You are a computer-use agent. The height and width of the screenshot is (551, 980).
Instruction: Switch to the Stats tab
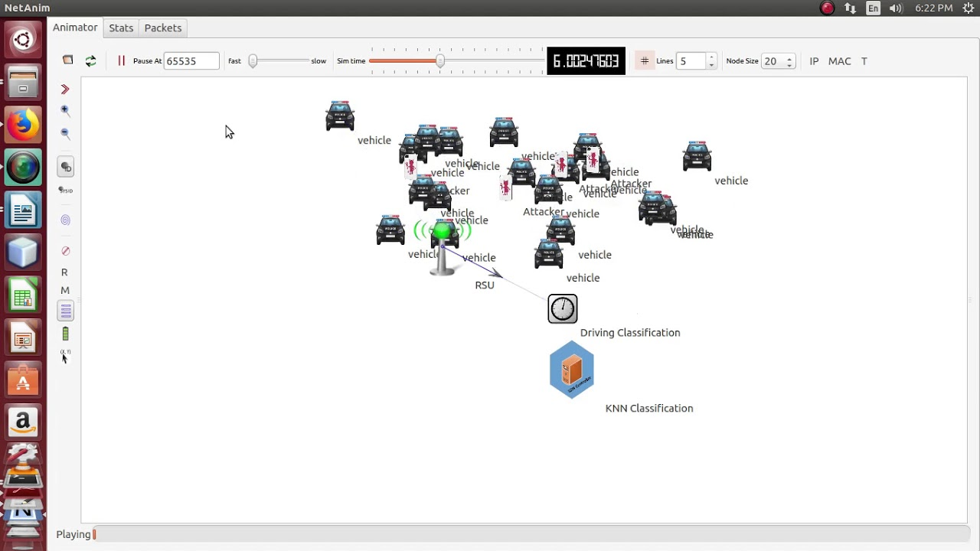click(x=121, y=28)
